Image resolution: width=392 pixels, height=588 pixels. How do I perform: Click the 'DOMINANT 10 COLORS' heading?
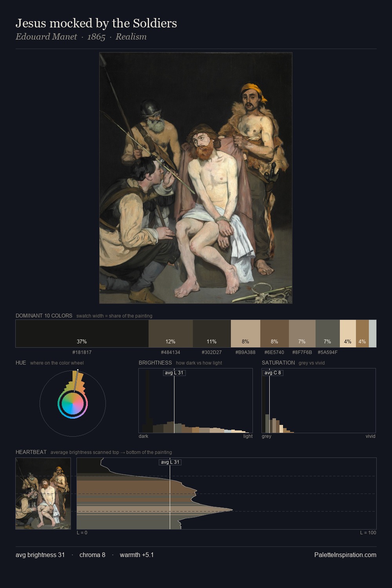tap(44, 316)
